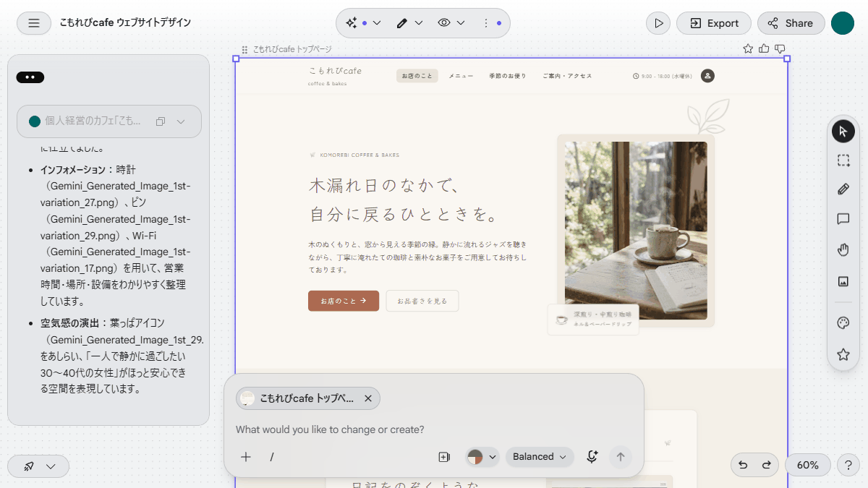Screen dimensions: 868x488
Task: Click the sparkle generate icon in top toolbar
Action: pyautogui.click(x=352, y=23)
